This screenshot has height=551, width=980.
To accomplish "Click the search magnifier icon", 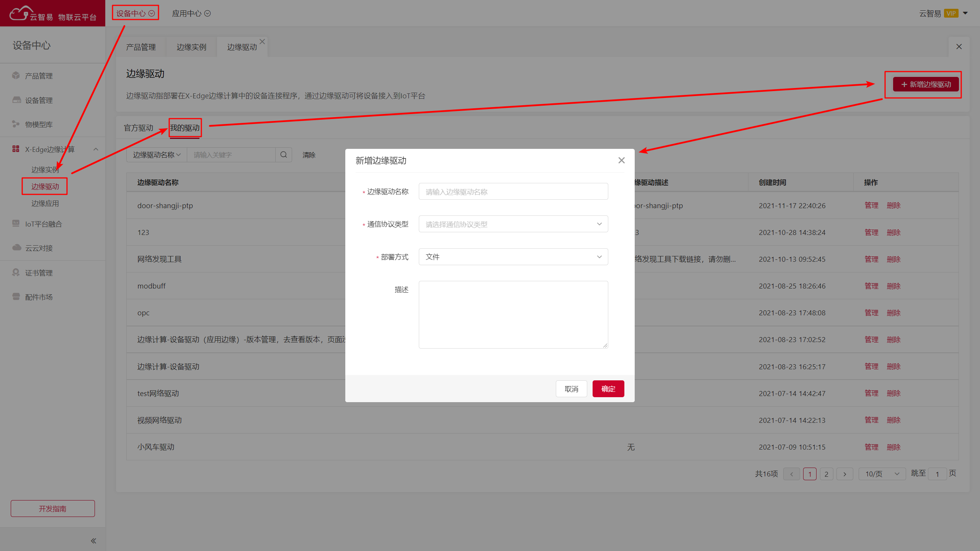I will [x=283, y=155].
